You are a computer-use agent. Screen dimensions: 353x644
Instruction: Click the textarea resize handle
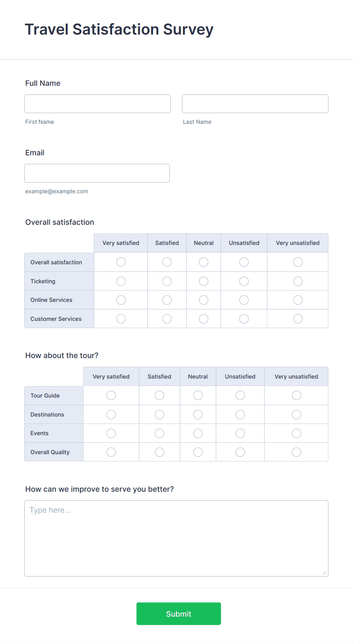[325, 572]
